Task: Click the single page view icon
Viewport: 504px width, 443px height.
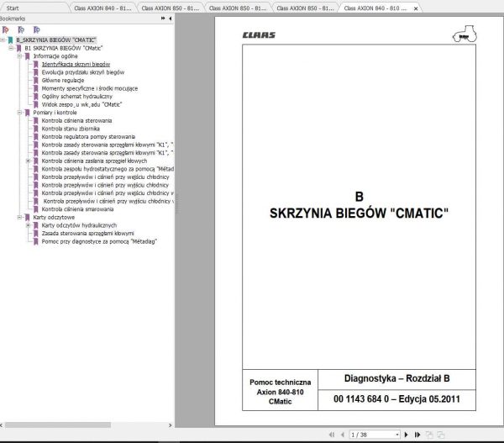Action: [429, 435]
